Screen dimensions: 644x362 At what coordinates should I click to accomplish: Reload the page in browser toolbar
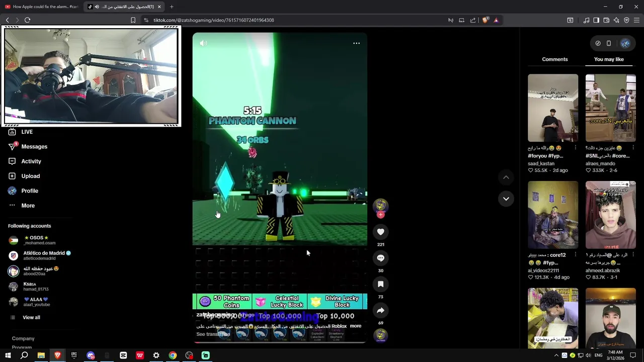pyautogui.click(x=28, y=20)
